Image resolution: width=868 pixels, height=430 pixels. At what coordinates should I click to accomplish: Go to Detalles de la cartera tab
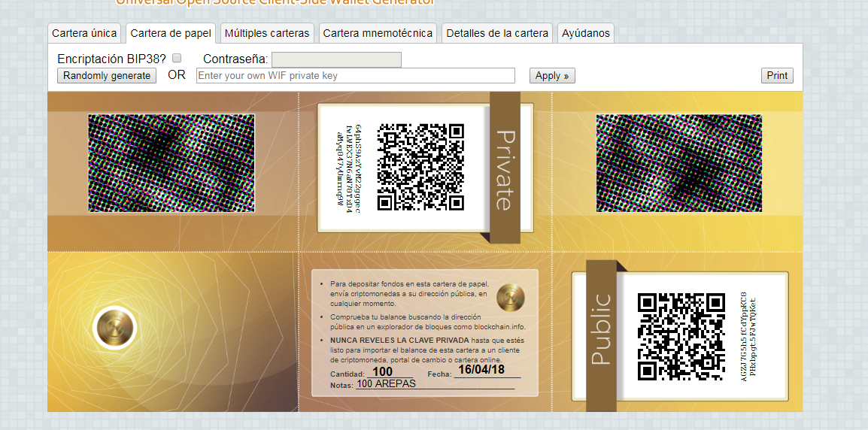click(497, 33)
